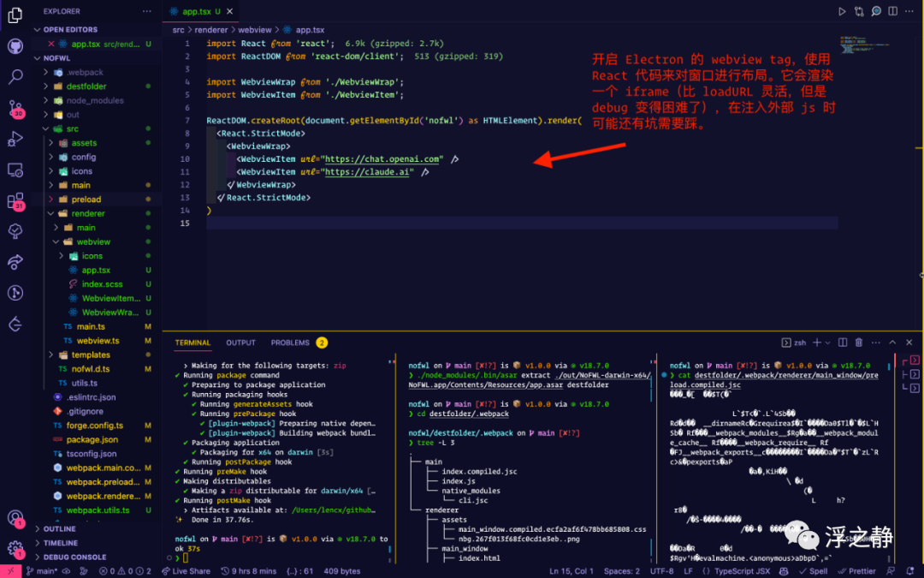This screenshot has height=578, width=924.
Task: Open forge.config.ts in the file tree
Action: (94, 426)
